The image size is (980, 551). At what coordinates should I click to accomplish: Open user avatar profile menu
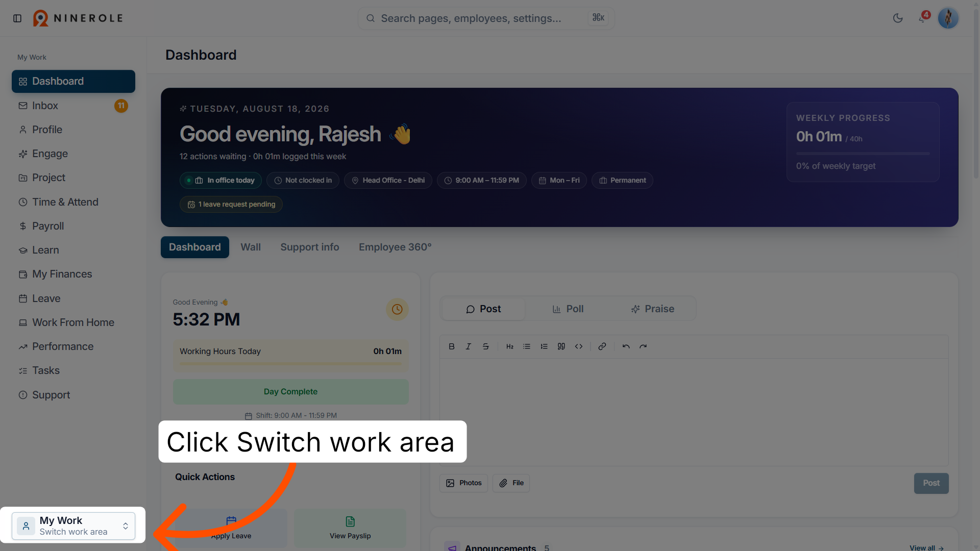(948, 18)
